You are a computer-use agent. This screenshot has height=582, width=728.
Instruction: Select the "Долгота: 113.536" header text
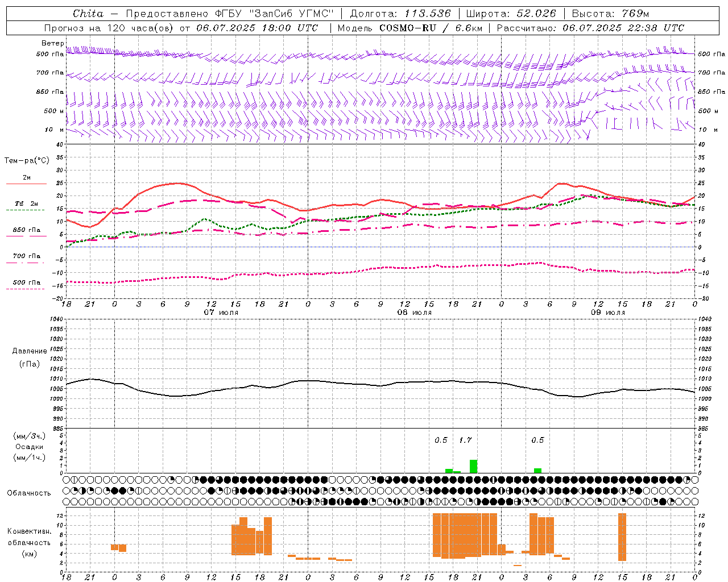[x=400, y=14]
